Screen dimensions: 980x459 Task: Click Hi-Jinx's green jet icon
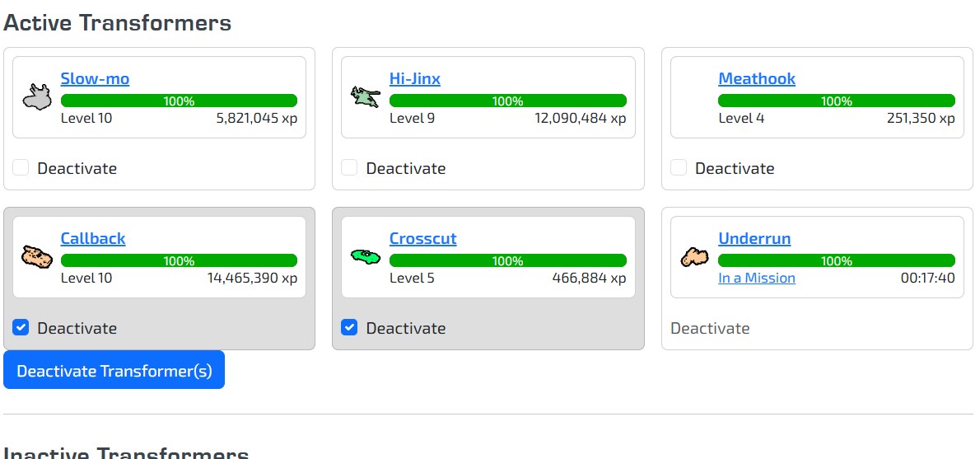(x=365, y=97)
